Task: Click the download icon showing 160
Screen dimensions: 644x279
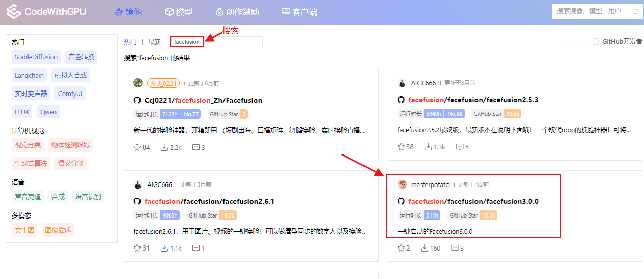Action: click(425, 248)
